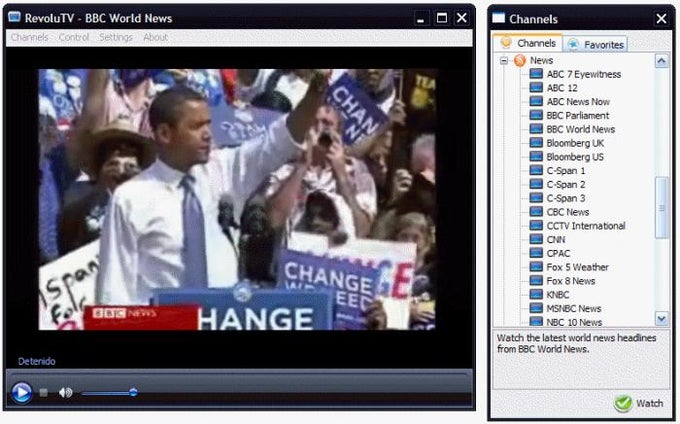Open the Control menu
The height and width of the screenshot is (424, 680).
74,37
